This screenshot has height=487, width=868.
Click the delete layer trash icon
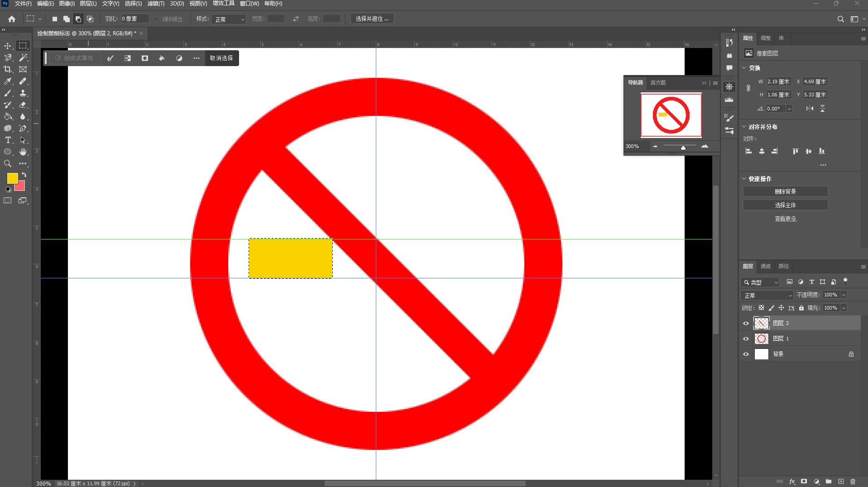pos(853,482)
